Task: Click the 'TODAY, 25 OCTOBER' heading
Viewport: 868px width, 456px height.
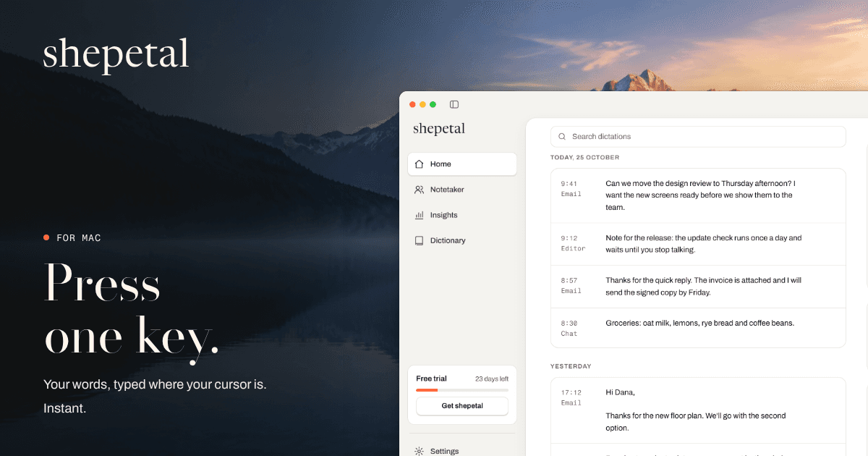Action: click(x=585, y=157)
